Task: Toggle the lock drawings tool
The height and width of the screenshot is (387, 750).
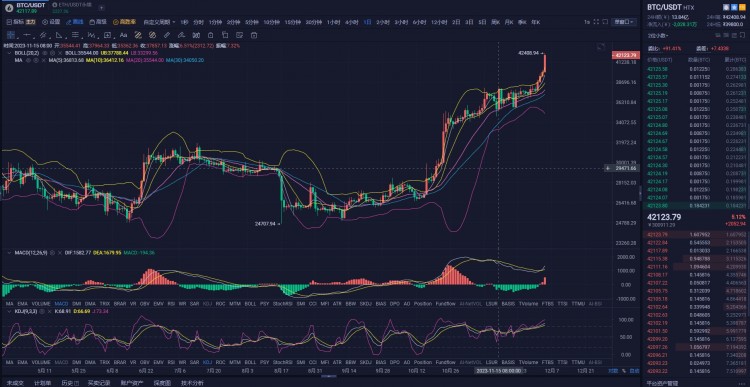Action: tap(210, 35)
